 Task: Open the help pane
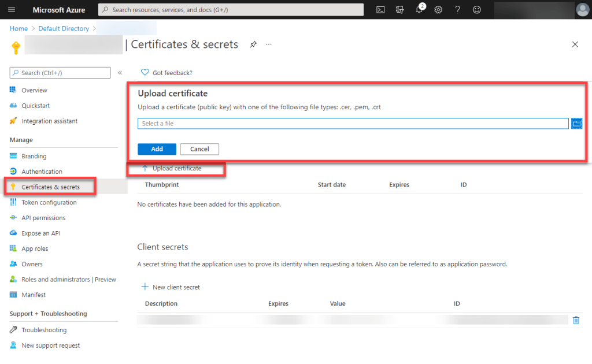point(457,9)
